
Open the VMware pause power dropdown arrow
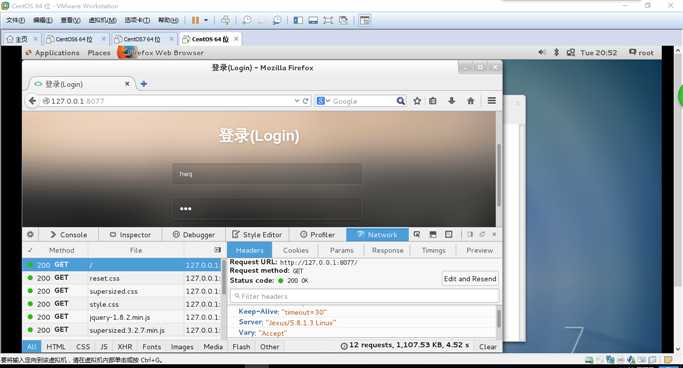(x=206, y=20)
